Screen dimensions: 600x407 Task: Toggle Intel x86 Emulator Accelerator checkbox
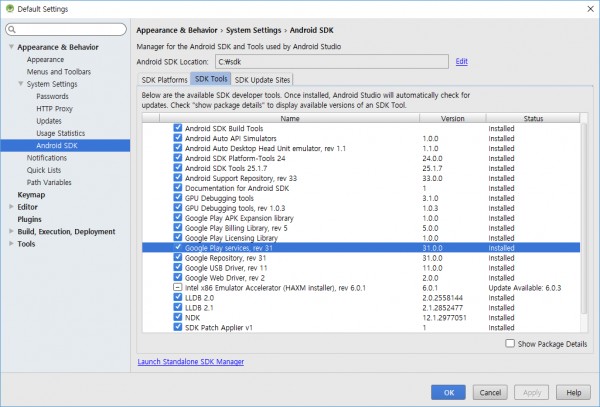tap(178, 287)
